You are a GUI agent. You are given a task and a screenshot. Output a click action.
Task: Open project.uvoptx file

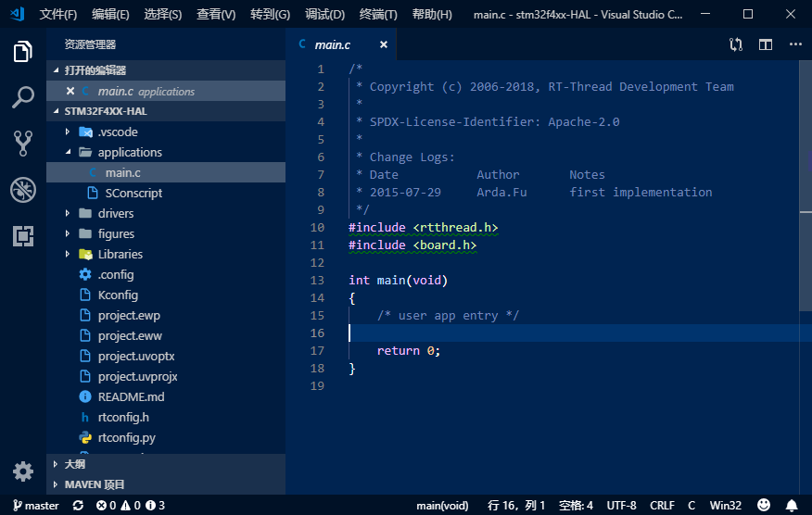166,356
